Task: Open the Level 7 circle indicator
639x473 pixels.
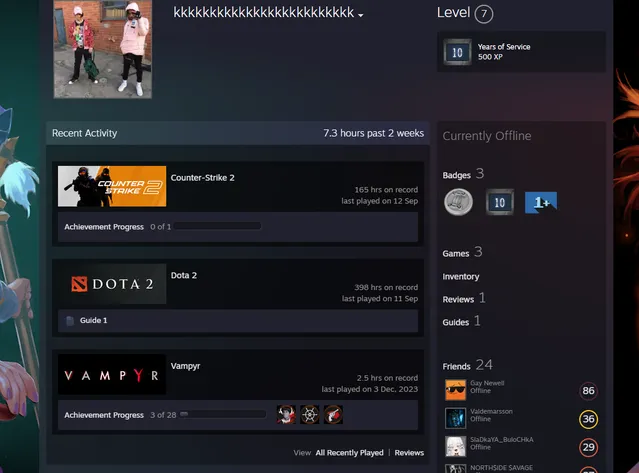Action: [x=484, y=14]
